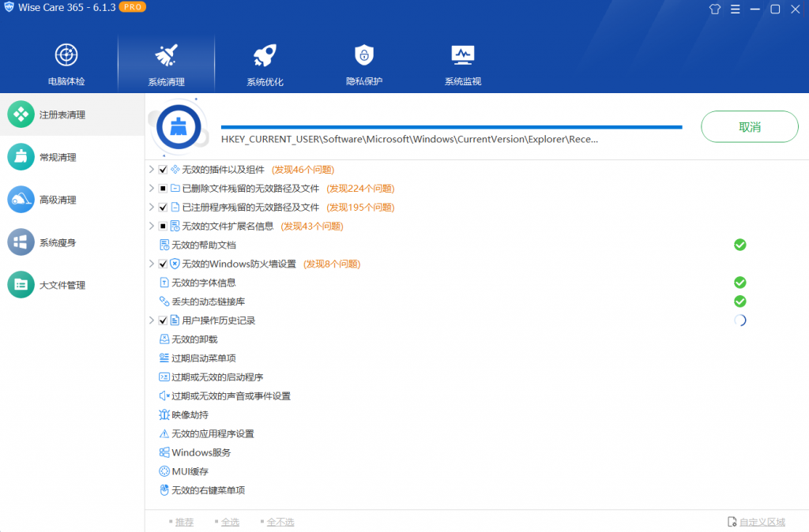Click the 无效的应用程序设置 warning icon
809x532 pixels.
tap(164, 433)
